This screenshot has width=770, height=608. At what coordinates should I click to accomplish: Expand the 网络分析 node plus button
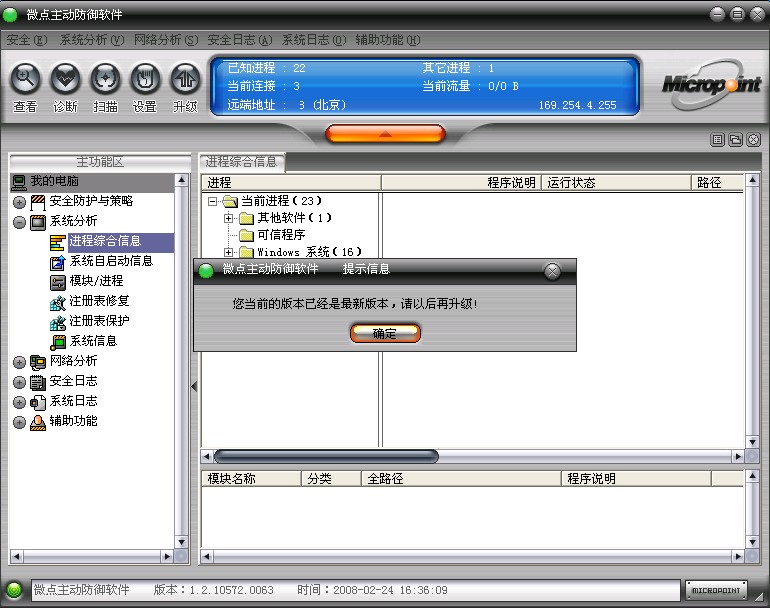coord(19,362)
